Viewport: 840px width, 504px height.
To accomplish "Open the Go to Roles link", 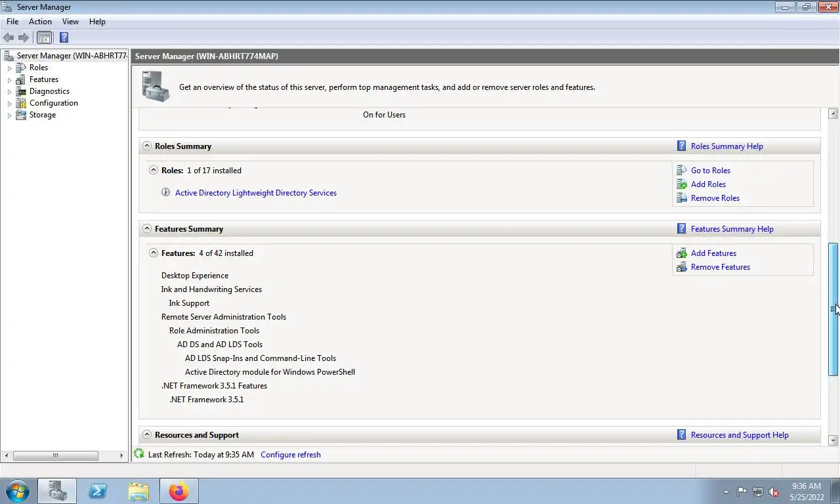I will (710, 171).
